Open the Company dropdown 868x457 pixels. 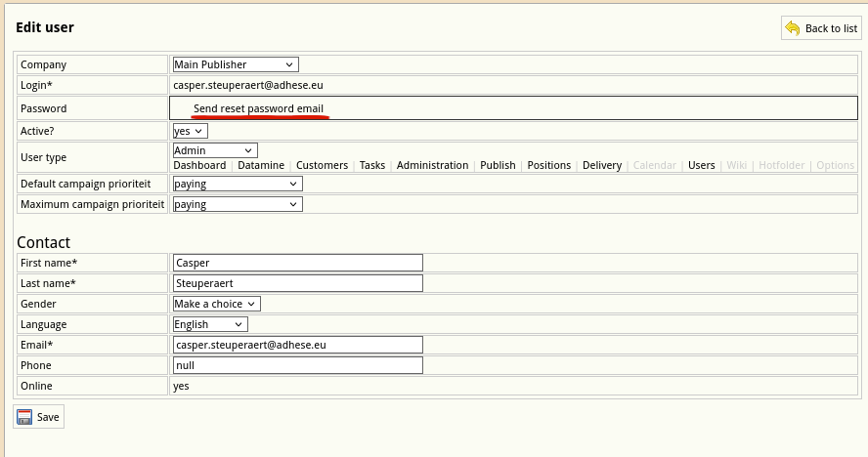pyautogui.click(x=235, y=64)
